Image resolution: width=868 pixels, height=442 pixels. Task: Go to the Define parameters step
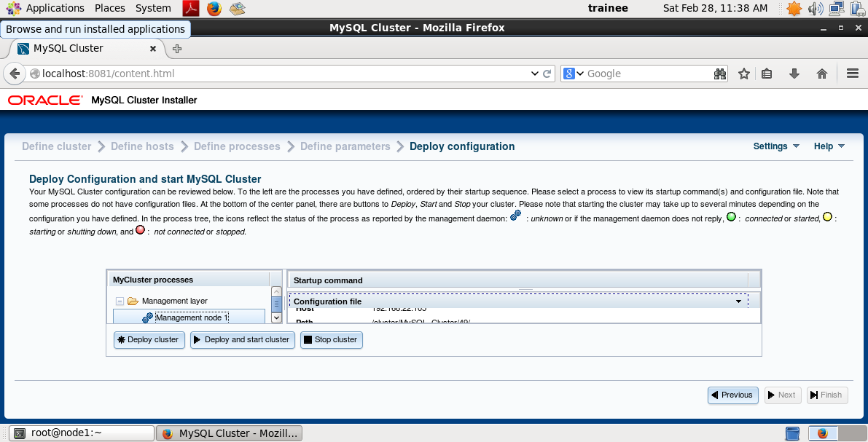click(x=345, y=146)
